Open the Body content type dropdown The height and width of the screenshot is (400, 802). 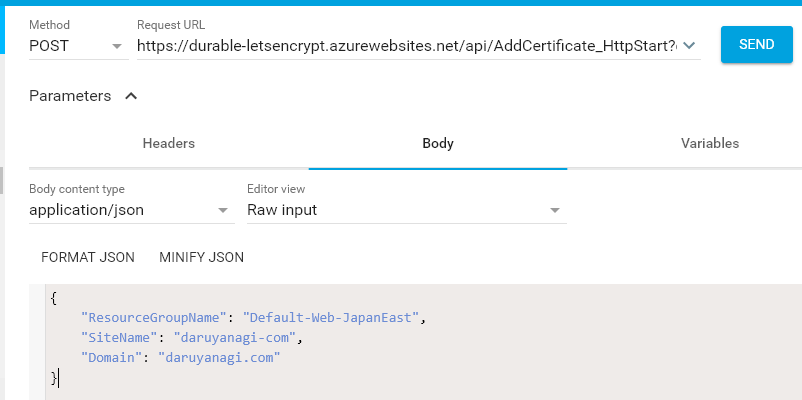click(x=129, y=210)
